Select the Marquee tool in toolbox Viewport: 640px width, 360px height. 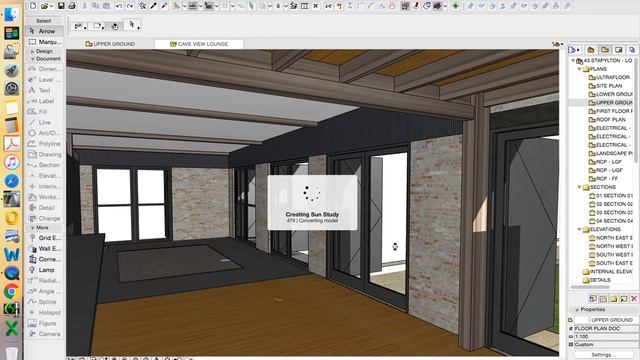pos(44,42)
